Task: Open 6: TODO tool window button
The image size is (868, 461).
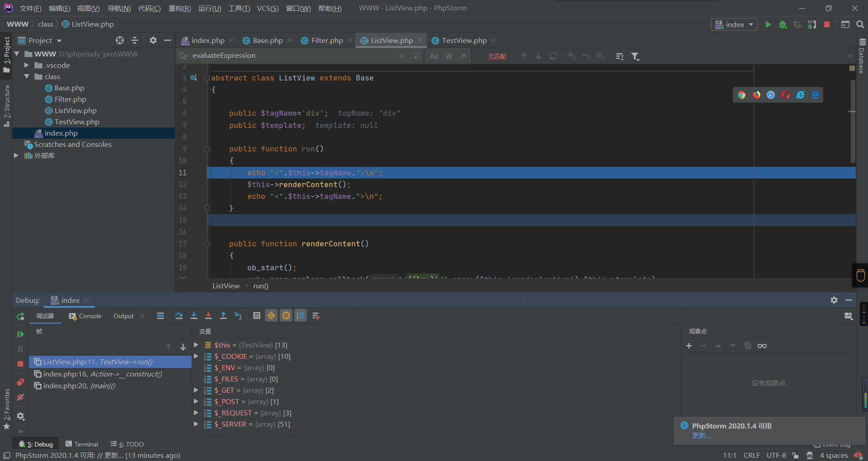Action: [x=127, y=444]
